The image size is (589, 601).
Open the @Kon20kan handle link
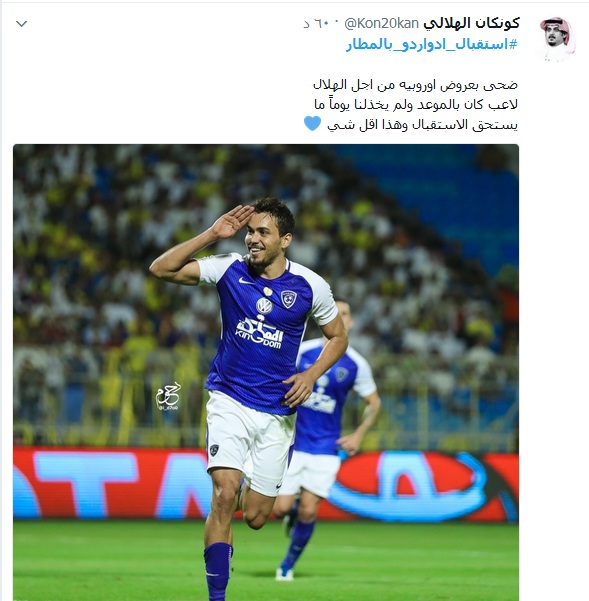[x=381, y=24]
